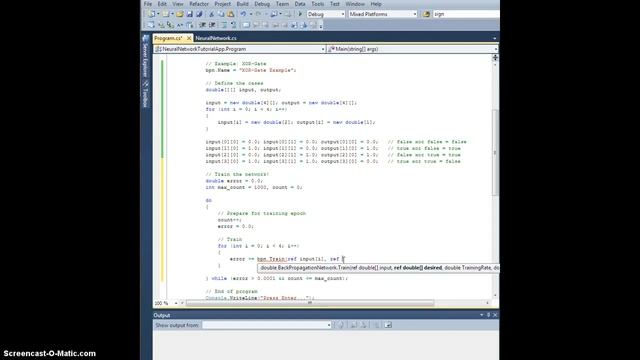Viewport: 640px width, 360px height.
Task: Expand the toolbar overflow options arrow
Action: click(x=321, y=26)
